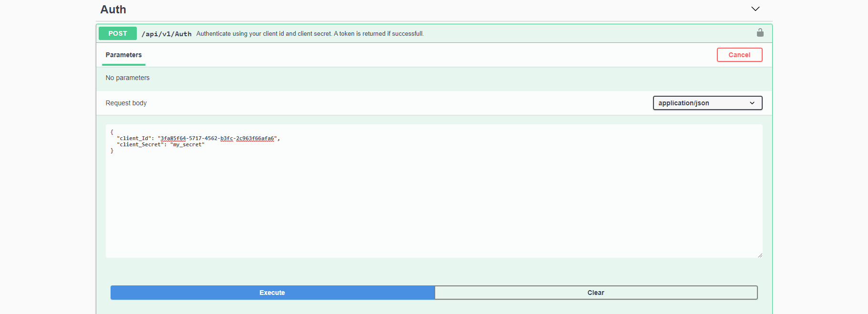Click the green POST method badge
The height and width of the screenshot is (314, 868).
(117, 33)
